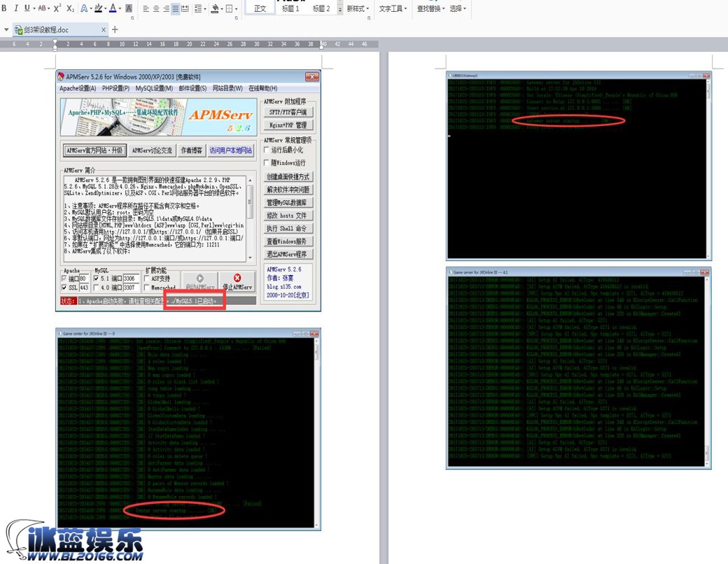
Task: Center align the paragraph
Action: tap(156, 9)
